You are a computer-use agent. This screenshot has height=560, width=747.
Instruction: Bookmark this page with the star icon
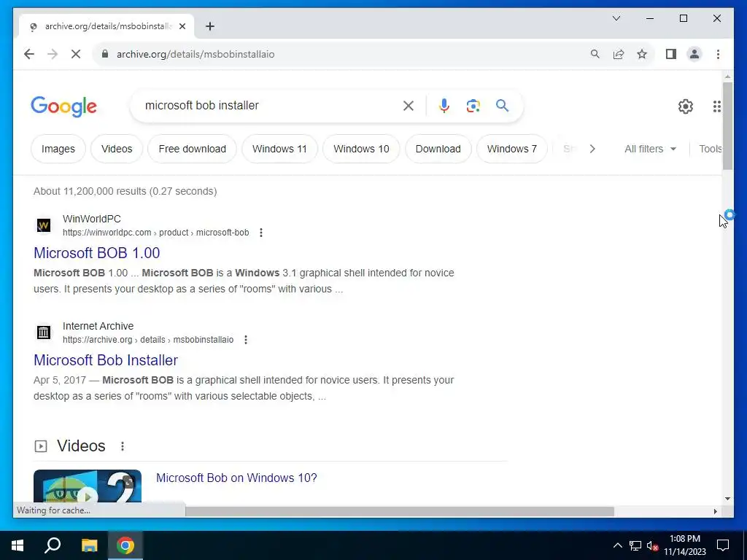point(642,54)
